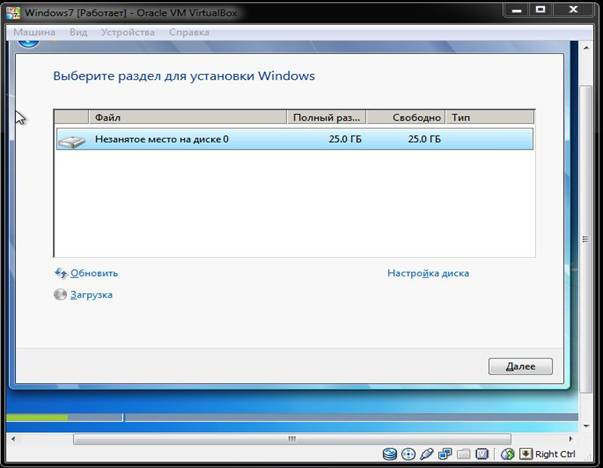This screenshot has height=468, width=603.
Task: Open the Устройства menu
Action: coord(128,32)
